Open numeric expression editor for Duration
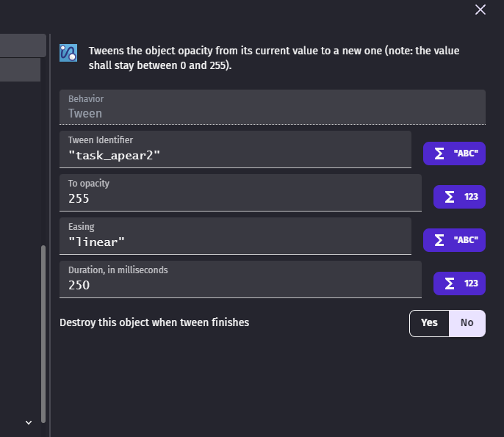Viewport: 504px width, 437px height. [459, 283]
